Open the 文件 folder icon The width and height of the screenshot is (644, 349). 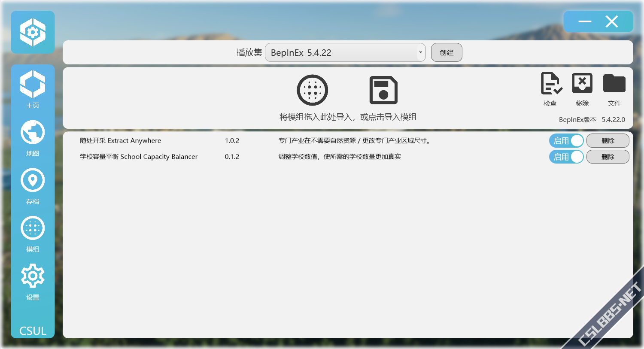(x=614, y=89)
